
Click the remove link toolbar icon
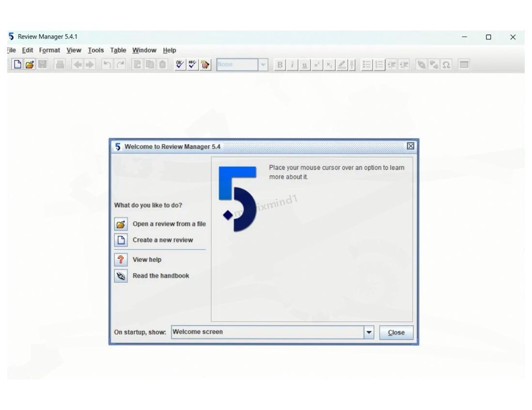click(x=434, y=65)
